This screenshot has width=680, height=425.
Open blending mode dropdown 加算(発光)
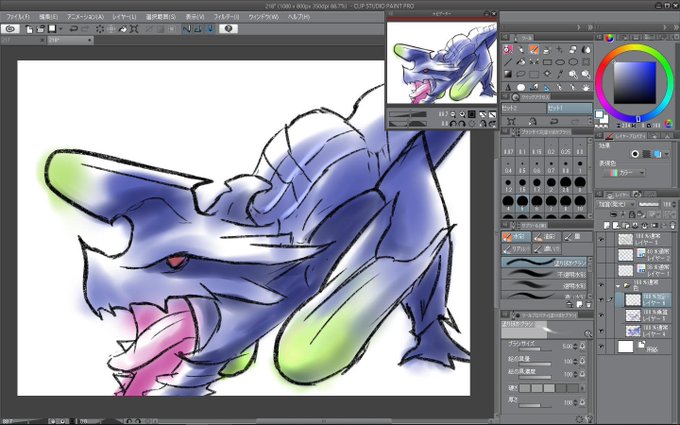[x=616, y=204]
